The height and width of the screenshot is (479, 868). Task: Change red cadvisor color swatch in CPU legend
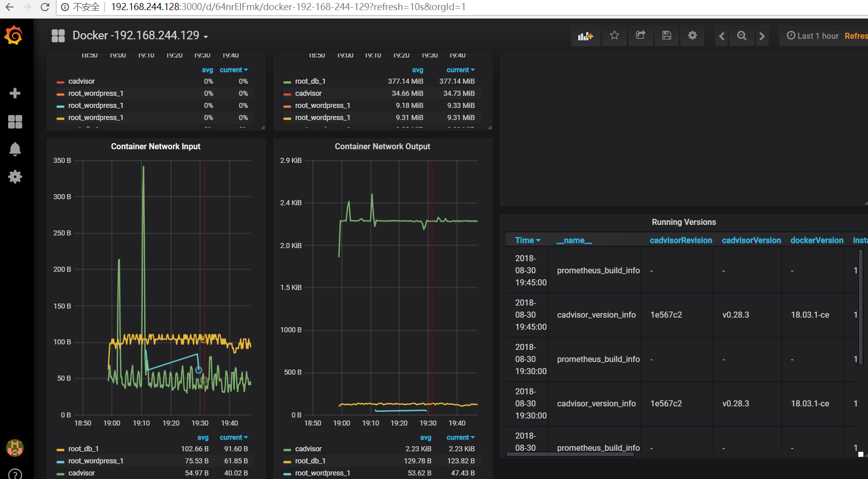(x=60, y=82)
